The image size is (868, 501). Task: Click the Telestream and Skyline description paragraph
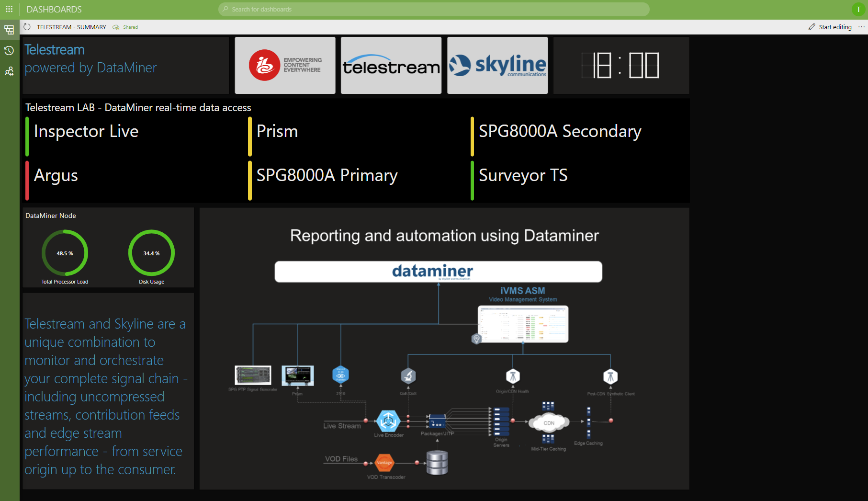click(106, 397)
